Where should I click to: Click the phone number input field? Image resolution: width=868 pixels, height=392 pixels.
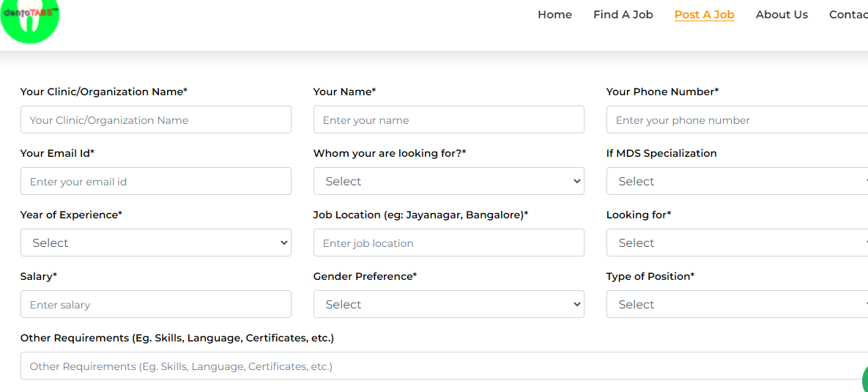pyautogui.click(x=737, y=119)
